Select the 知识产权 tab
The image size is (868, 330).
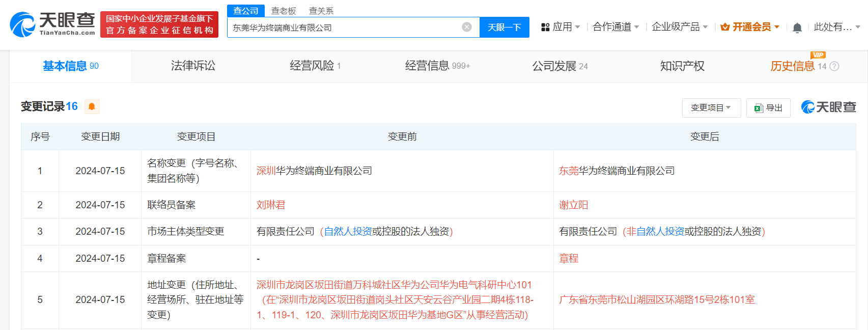[x=682, y=66]
